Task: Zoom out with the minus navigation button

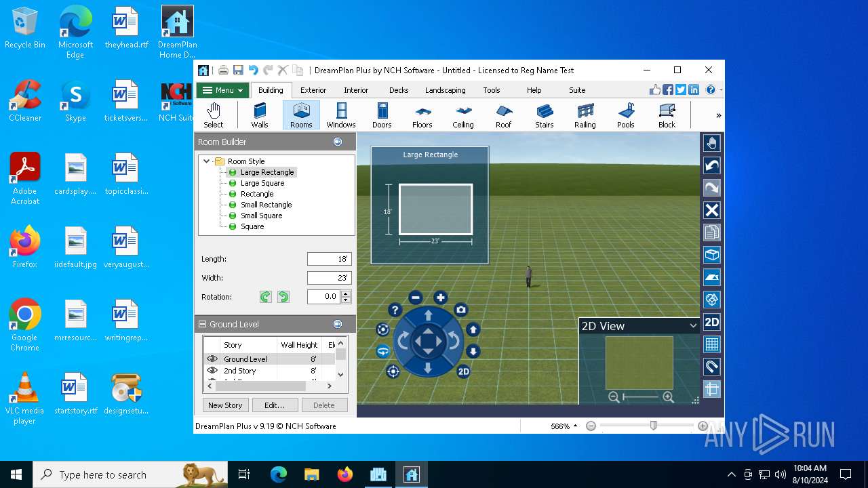Action: click(x=416, y=298)
